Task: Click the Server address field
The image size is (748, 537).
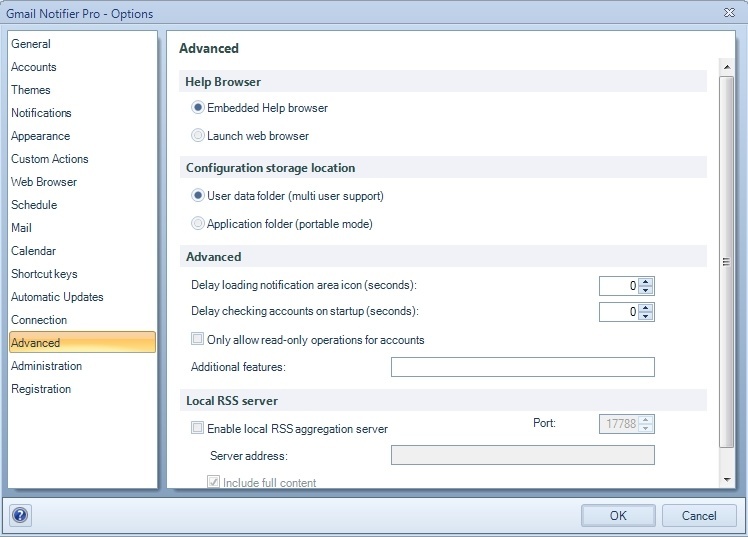Action: point(523,455)
